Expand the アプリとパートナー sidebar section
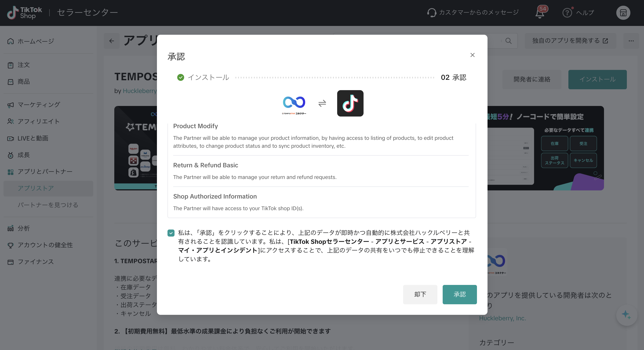Screen dimensions: 644x350 point(45,172)
